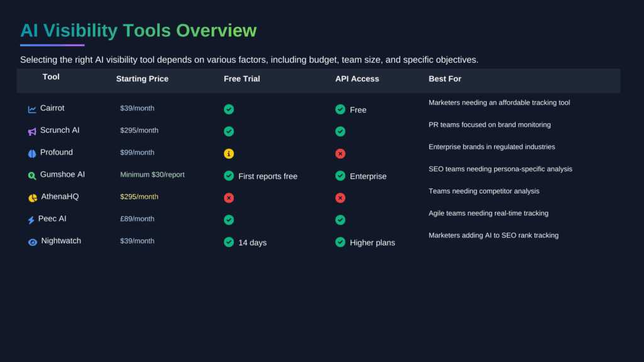Toggle Cairrot's Free Trial green checkmark
The image size is (644, 362).
(229, 109)
